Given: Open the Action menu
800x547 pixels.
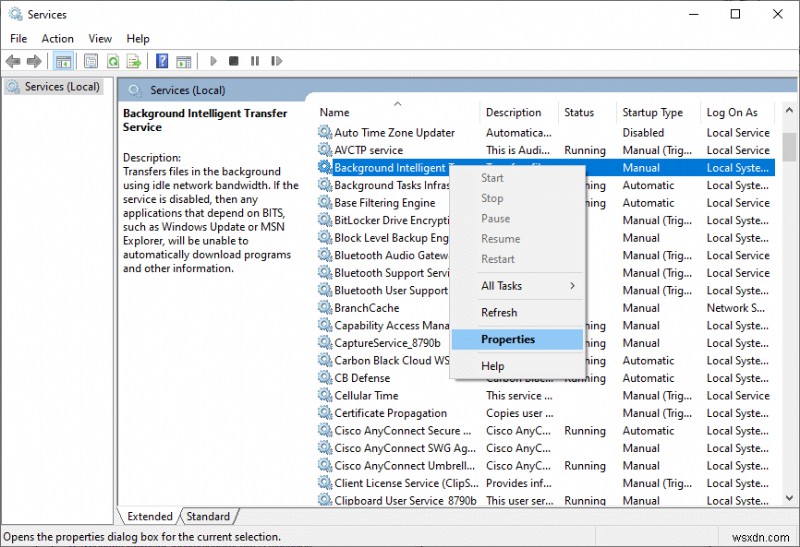Looking at the screenshot, I should pyautogui.click(x=57, y=38).
